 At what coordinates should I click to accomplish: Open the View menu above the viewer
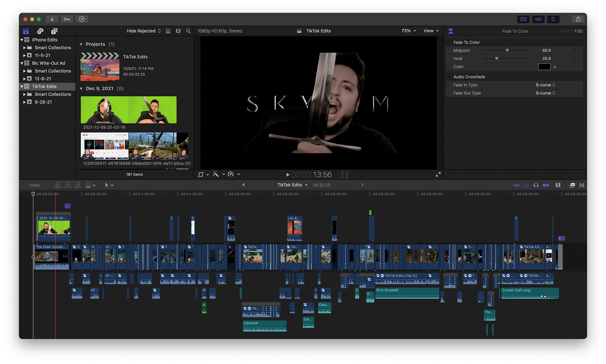coord(431,31)
